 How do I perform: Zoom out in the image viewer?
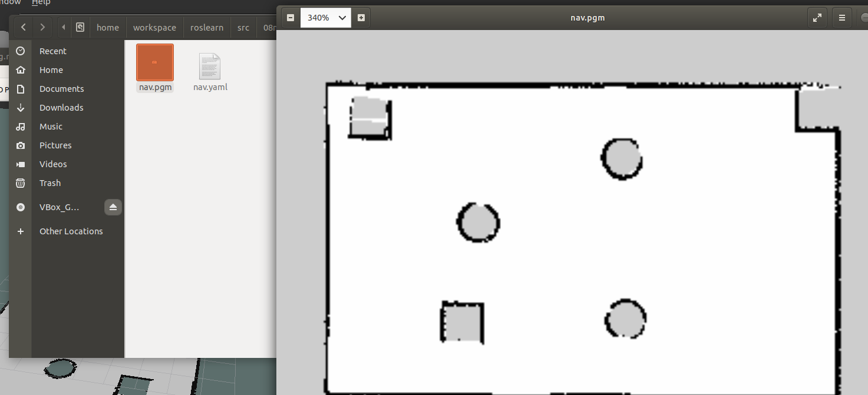(291, 18)
